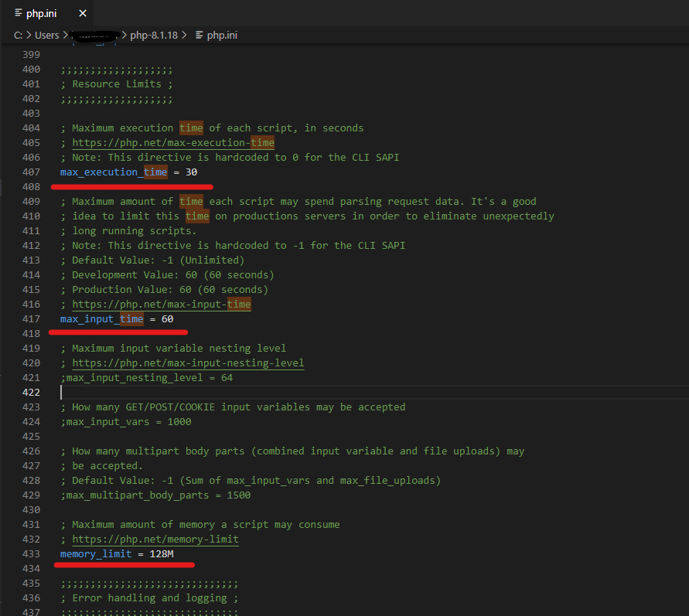Click '; Maximum execution time of each script' comment
This screenshot has width=689, height=616.
tap(212, 128)
